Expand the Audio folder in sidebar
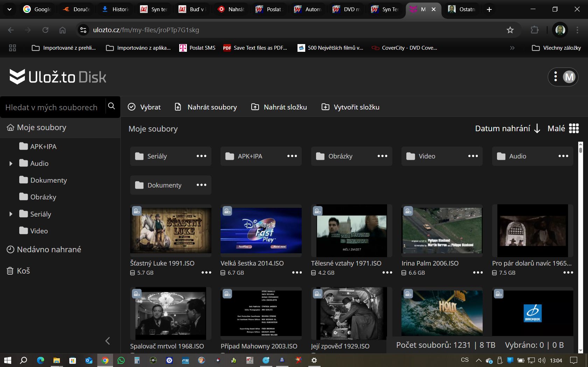The height and width of the screenshot is (367, 588). (11, 163)
